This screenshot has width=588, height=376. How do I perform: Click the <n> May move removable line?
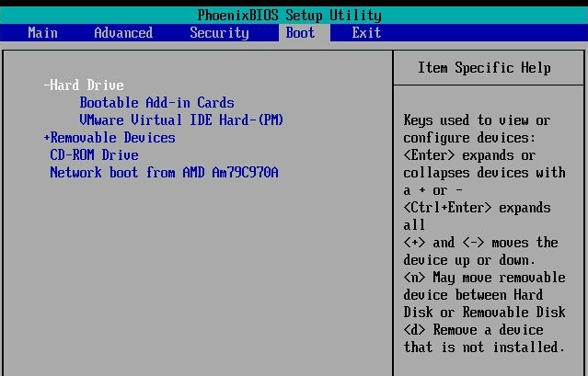pyautogui.click(x=484, y=278)
